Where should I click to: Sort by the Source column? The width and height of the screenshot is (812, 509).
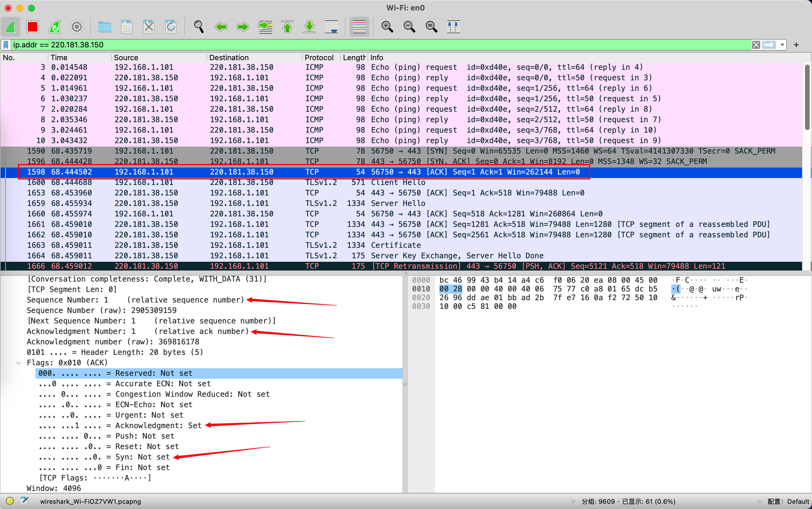click(159, 58)
